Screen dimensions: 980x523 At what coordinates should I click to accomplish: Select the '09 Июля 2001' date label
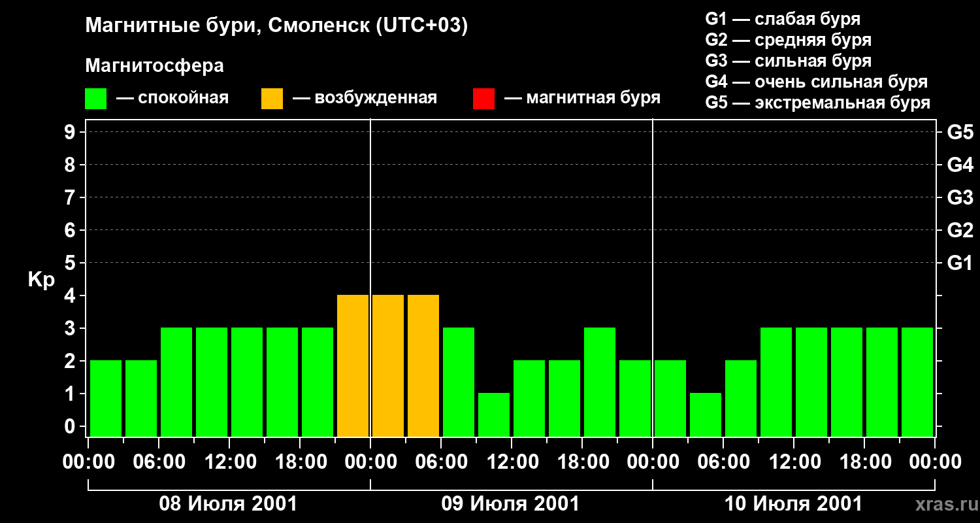(x=510, y=504)
